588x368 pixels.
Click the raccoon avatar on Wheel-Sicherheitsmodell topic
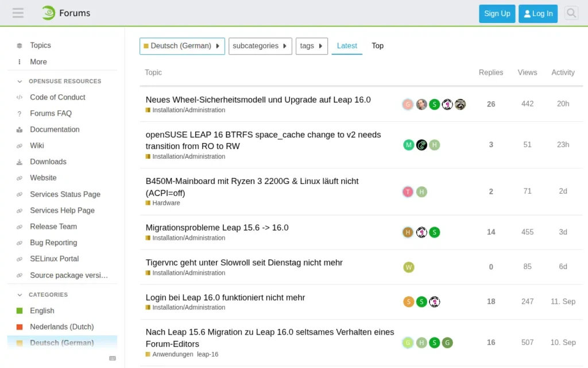[460, 105]
